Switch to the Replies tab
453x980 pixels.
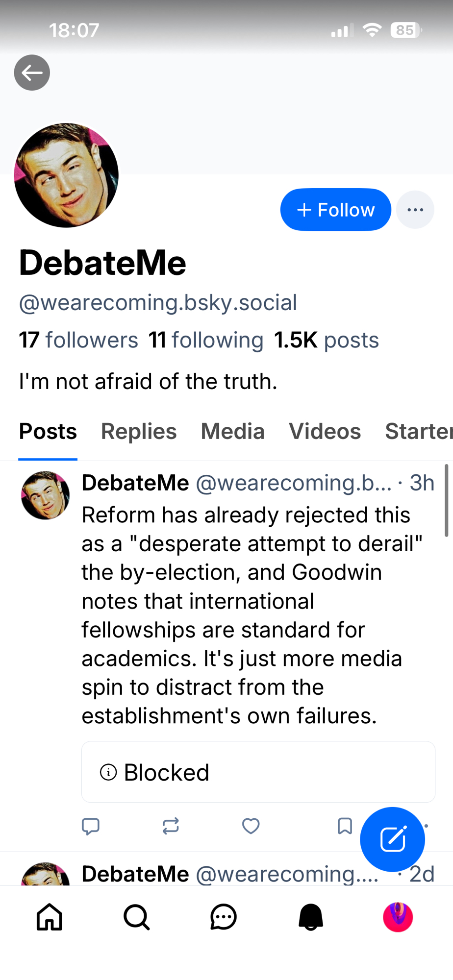point(139,432)
